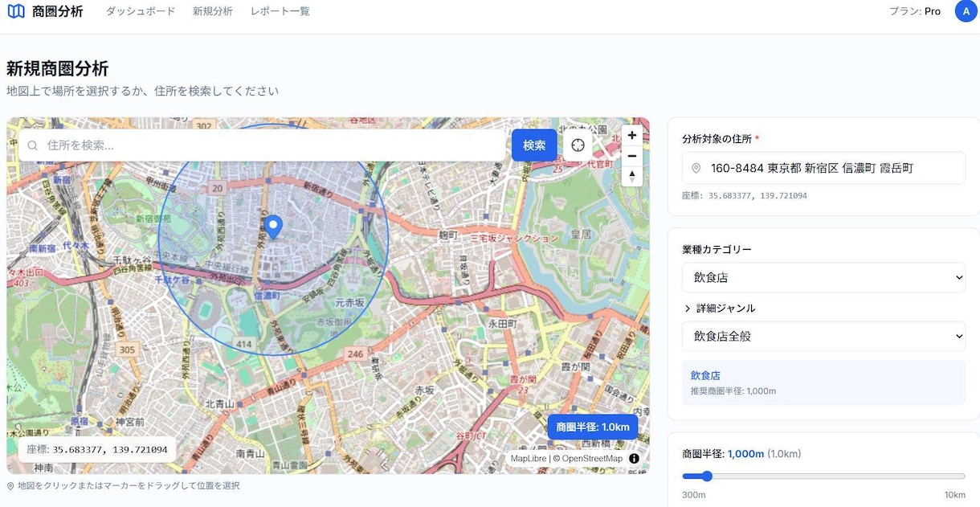Go to 新規分析 in the navigation
The height and width of the screenshot is (507, 980).
click(x=213, y=11)
